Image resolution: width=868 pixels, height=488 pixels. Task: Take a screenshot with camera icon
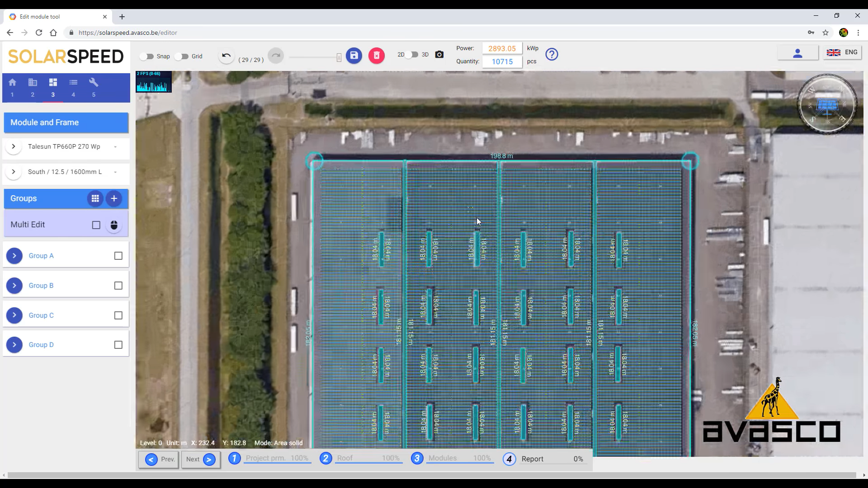[439, 55]
